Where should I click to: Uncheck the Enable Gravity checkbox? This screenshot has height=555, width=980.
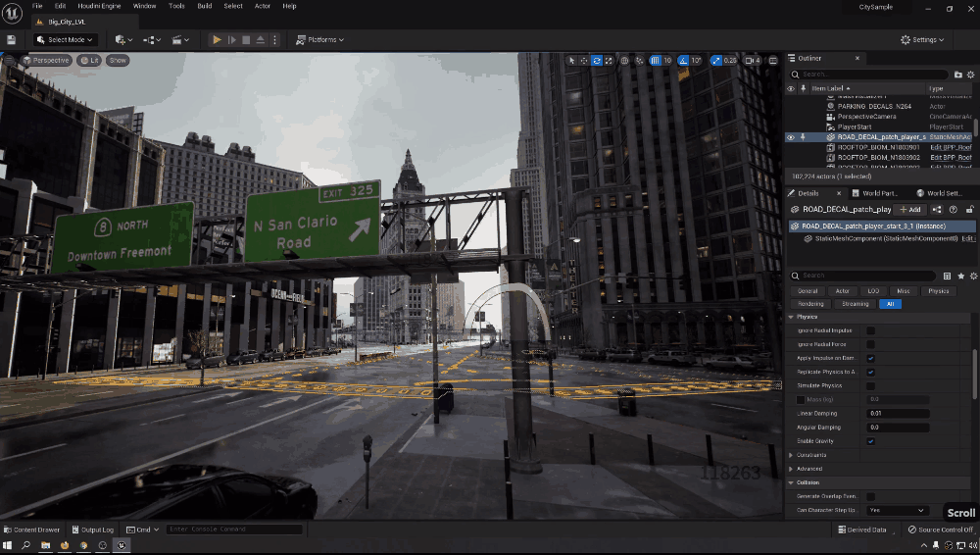(x=870, y=441)
